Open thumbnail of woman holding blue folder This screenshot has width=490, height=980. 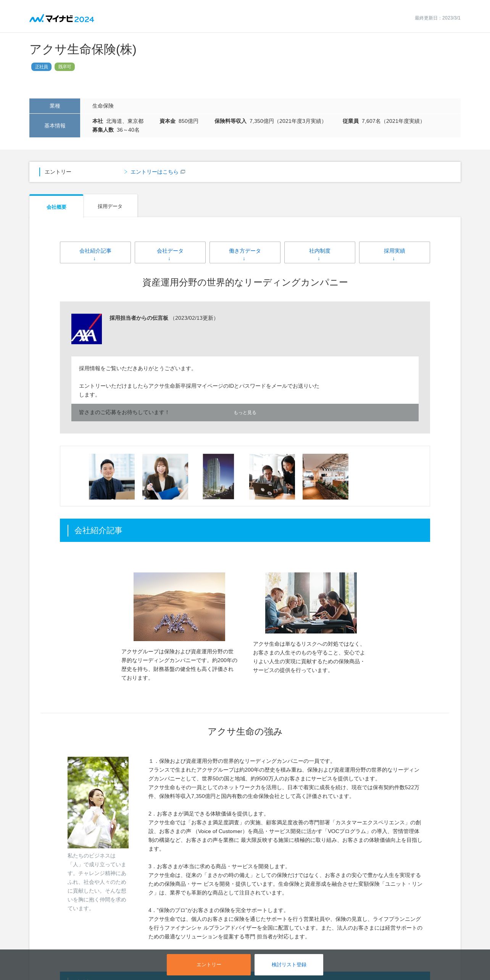click(x=165, y=477)
